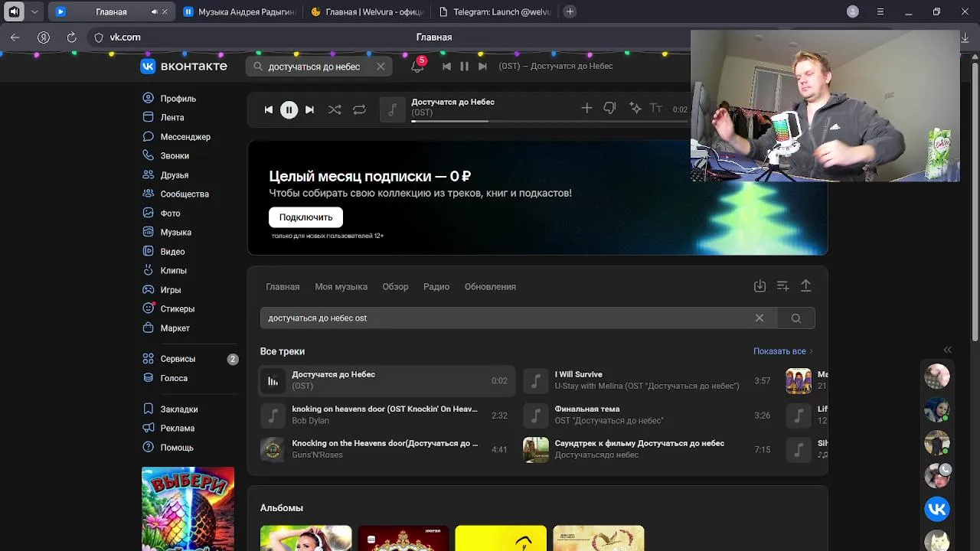Image resolution: width=980 pixels, height=551 pixels.
Task: Show lyrics using the Tt icon
Action: pyautogui.click(x=656, y=109)
